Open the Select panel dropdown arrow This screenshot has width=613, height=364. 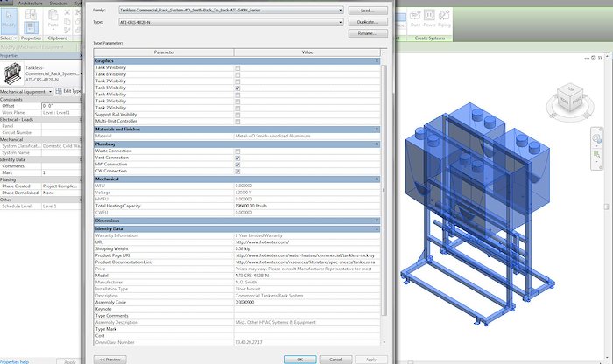click(x=15, y=38)
